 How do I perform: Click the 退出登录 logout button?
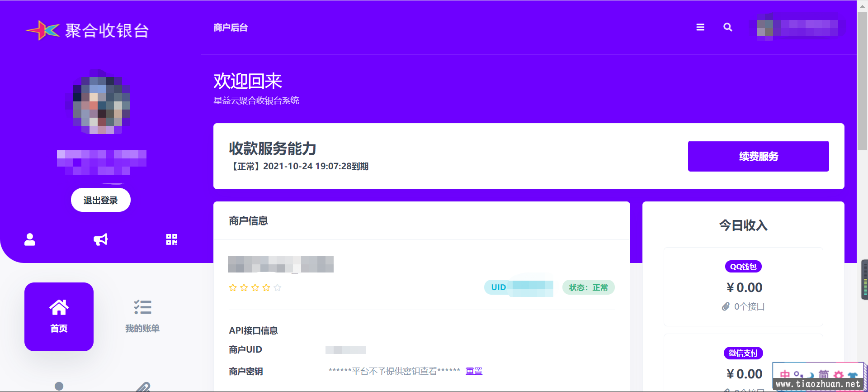100,200
